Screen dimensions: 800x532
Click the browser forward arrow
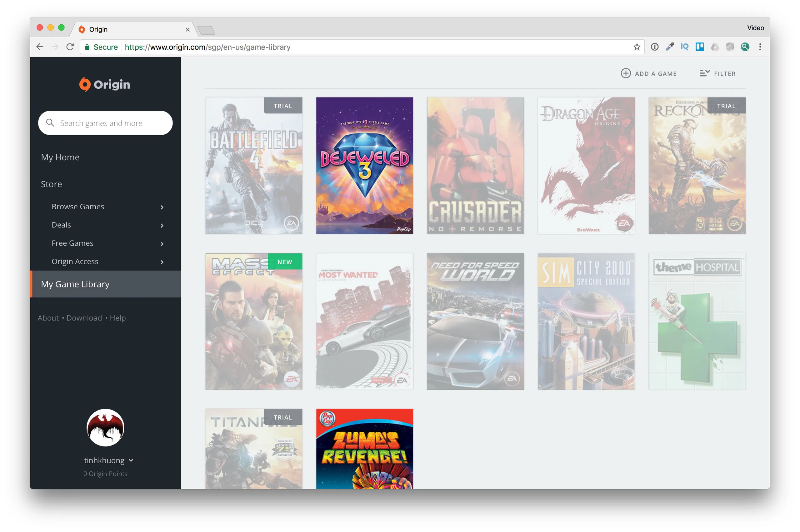tap(55, 47)
